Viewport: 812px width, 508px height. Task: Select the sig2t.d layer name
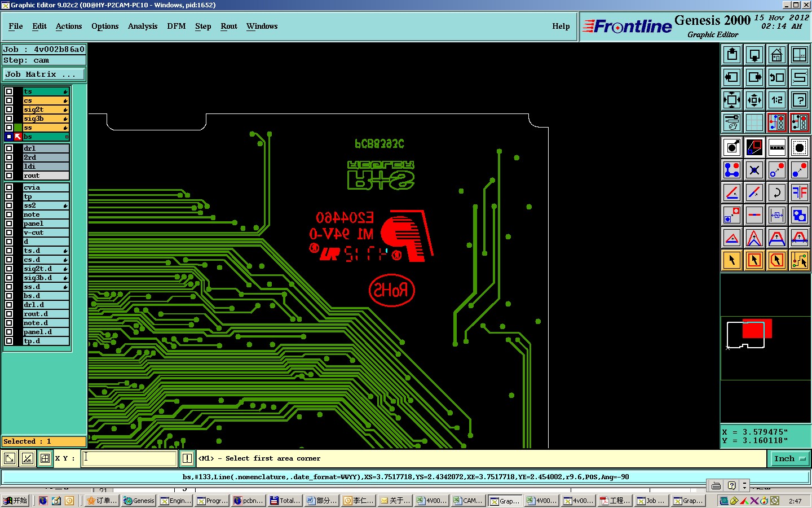coord(46,269)
